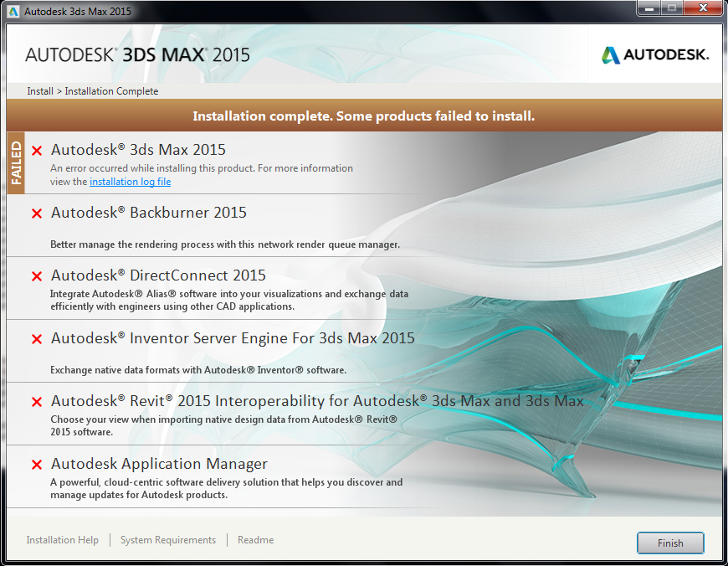Click 'Exchange native data formats' description
Image resolution: width=728 pixels, height=566 pixels.
(198, 370)
